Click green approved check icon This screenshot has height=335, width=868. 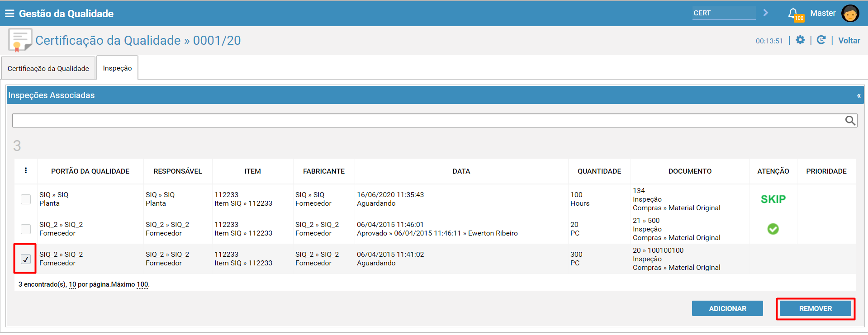click(x=773, y=229)
